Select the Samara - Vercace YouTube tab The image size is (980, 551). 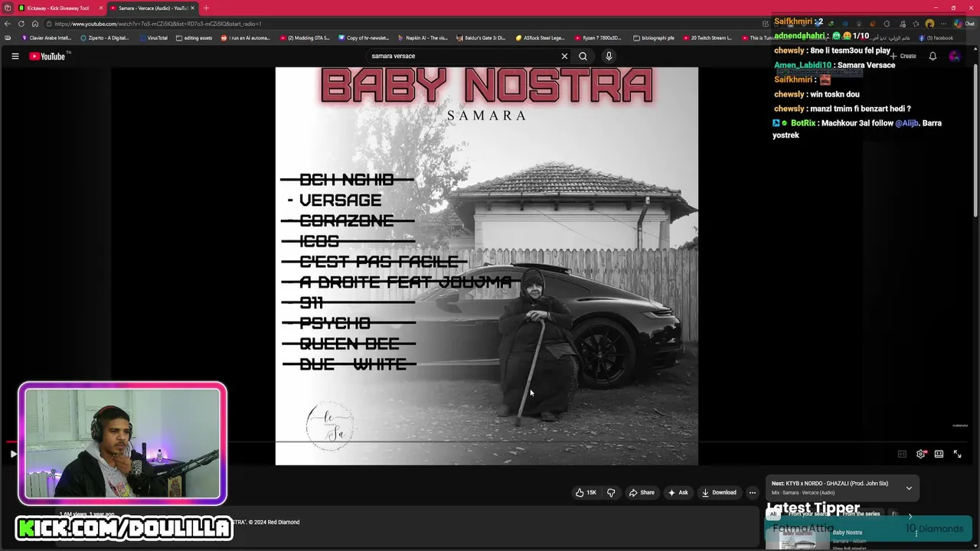click(x=151, y=8)
